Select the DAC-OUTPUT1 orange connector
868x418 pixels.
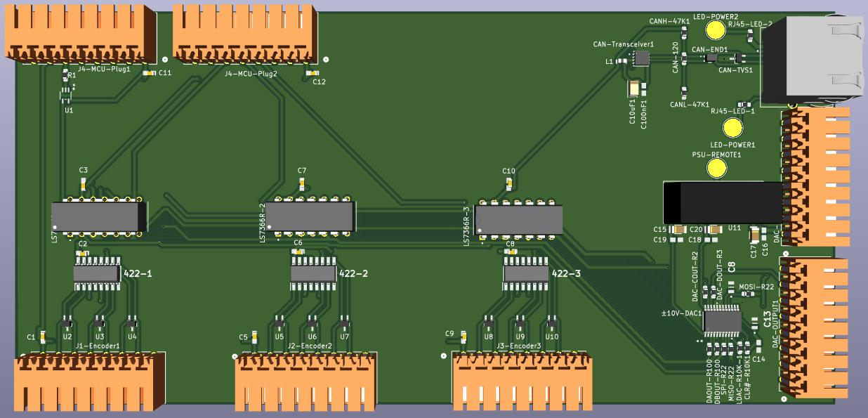point(813,328)
